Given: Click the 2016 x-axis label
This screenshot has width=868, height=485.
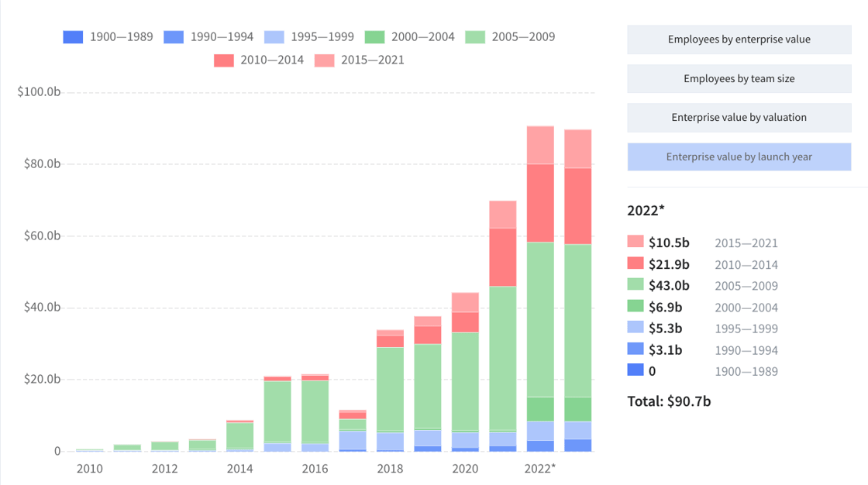Looking at the screenshot, I should pyautogui.click(x=315, y=469).
